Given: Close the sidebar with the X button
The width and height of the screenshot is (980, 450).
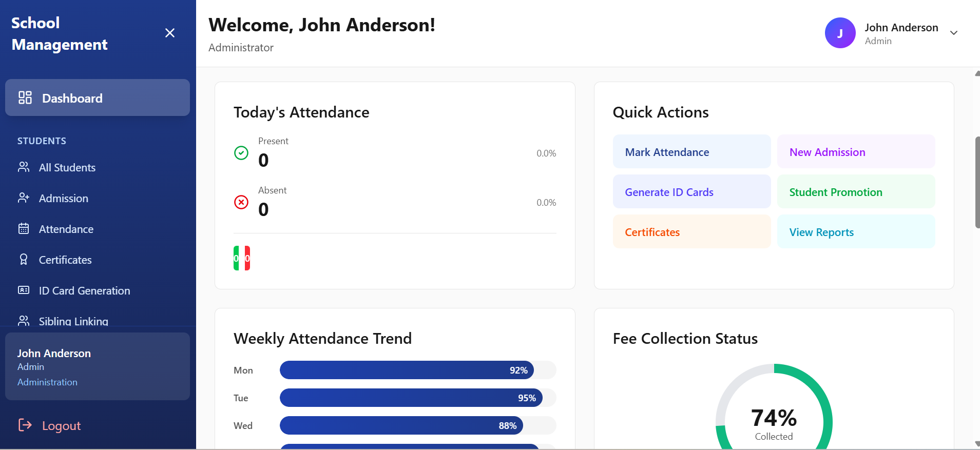Looking at the screenshot, I should (x=170, y=33).
